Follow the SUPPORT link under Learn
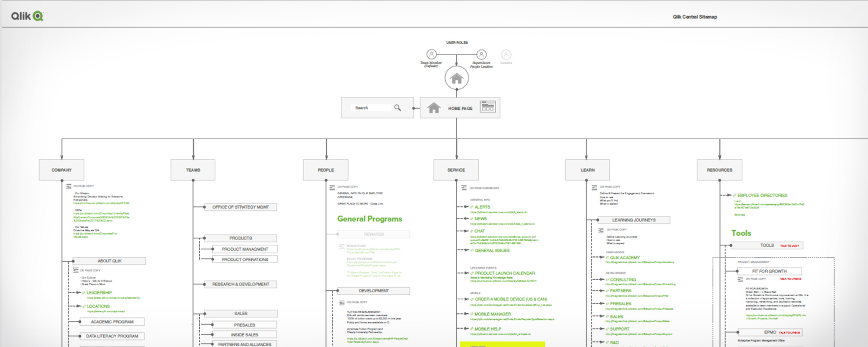The image size is (868, 347). point(619,329)
